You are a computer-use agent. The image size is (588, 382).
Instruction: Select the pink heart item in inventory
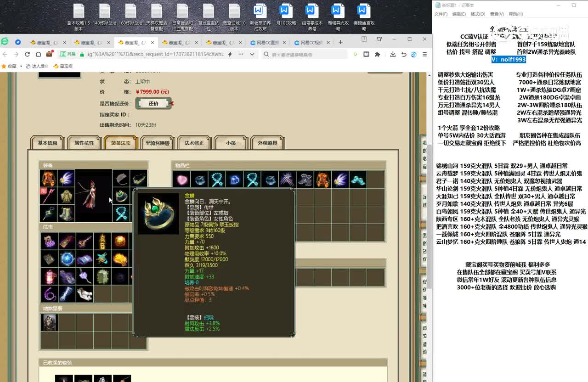coord(181,180)
